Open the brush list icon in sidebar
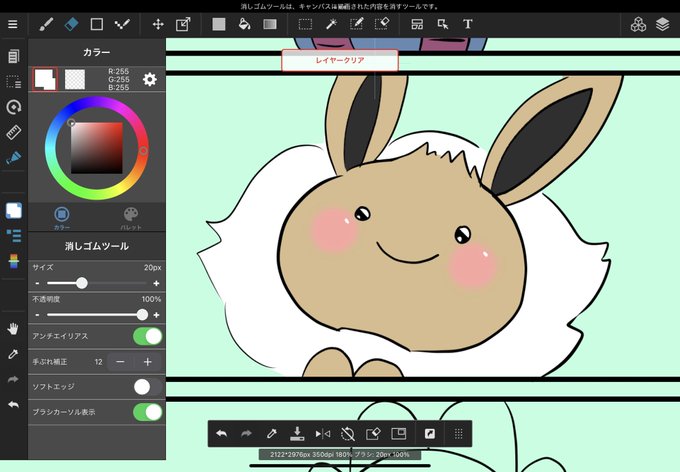680x472 pixels. (x=13, y=236)
